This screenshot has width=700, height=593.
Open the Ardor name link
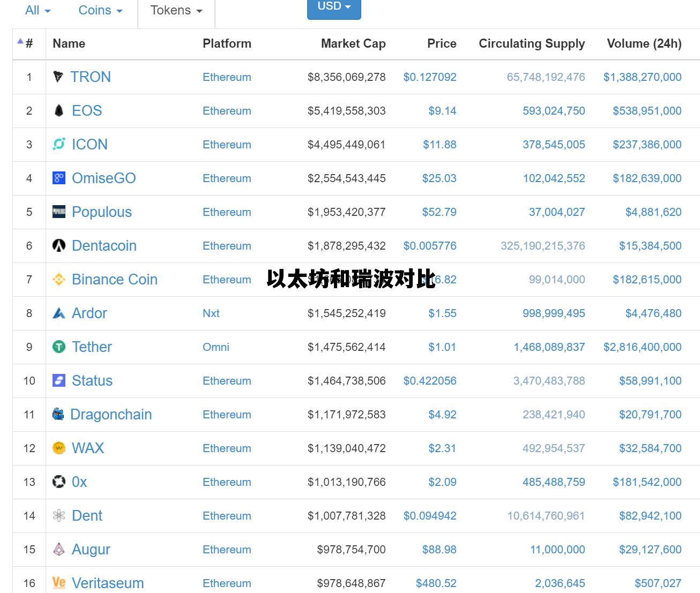click(90, 313)
